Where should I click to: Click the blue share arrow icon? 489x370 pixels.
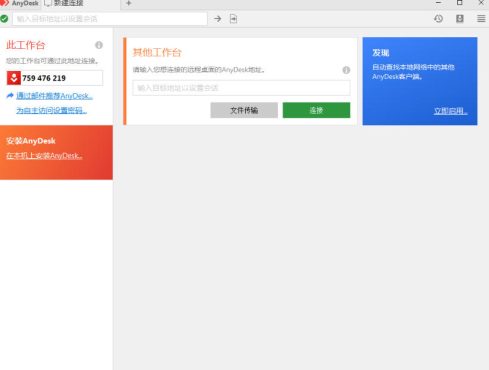(x=10, y=96)
